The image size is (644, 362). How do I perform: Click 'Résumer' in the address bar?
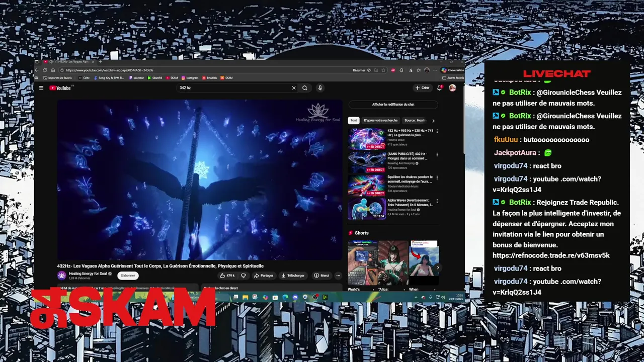359,70
